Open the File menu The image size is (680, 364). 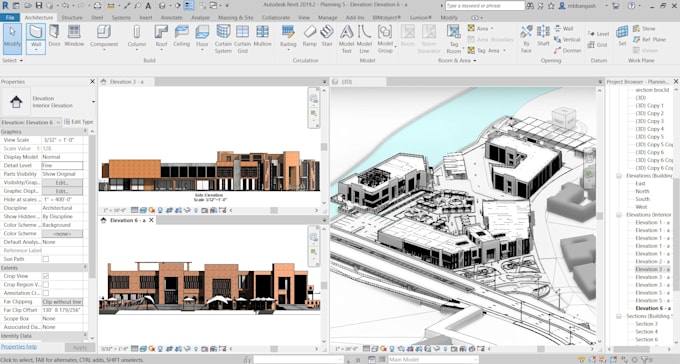[x=10, y=17]
